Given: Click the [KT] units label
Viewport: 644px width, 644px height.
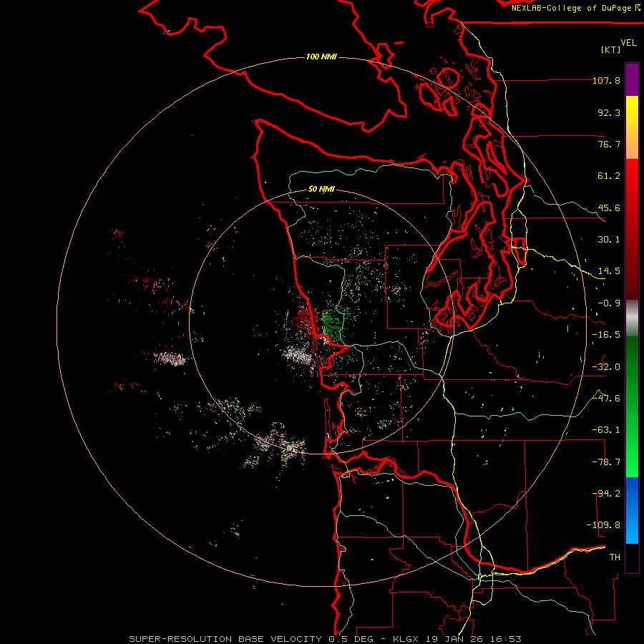Looking at the screenshot, I should tap(611, 49).
